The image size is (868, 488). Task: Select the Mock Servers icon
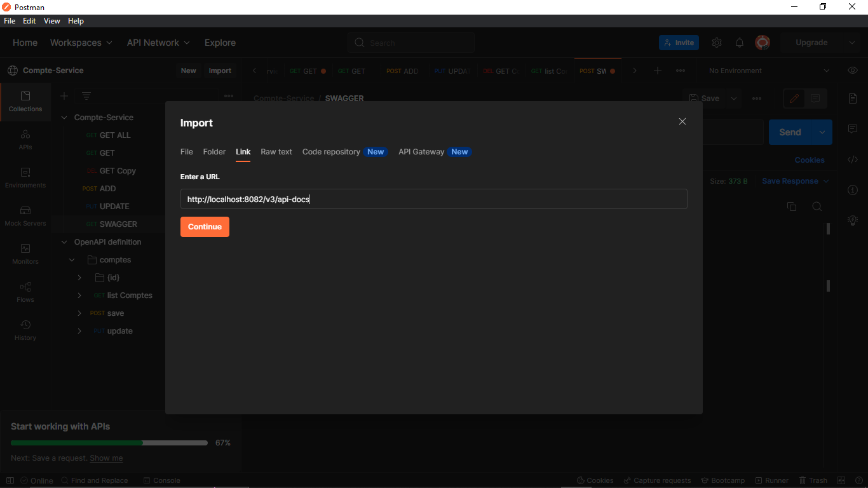pos(25,215)
